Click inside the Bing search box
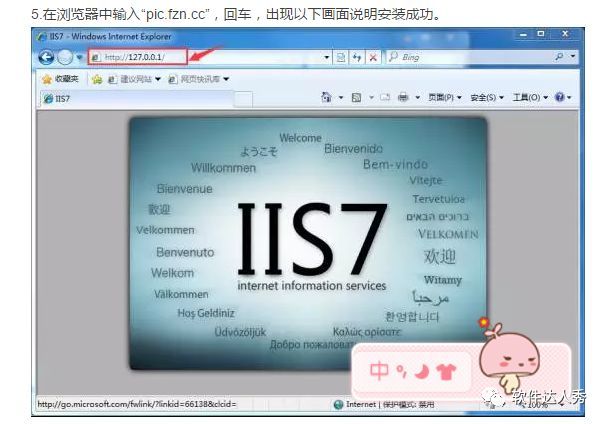The image size is (606, 424). point(472,57)
